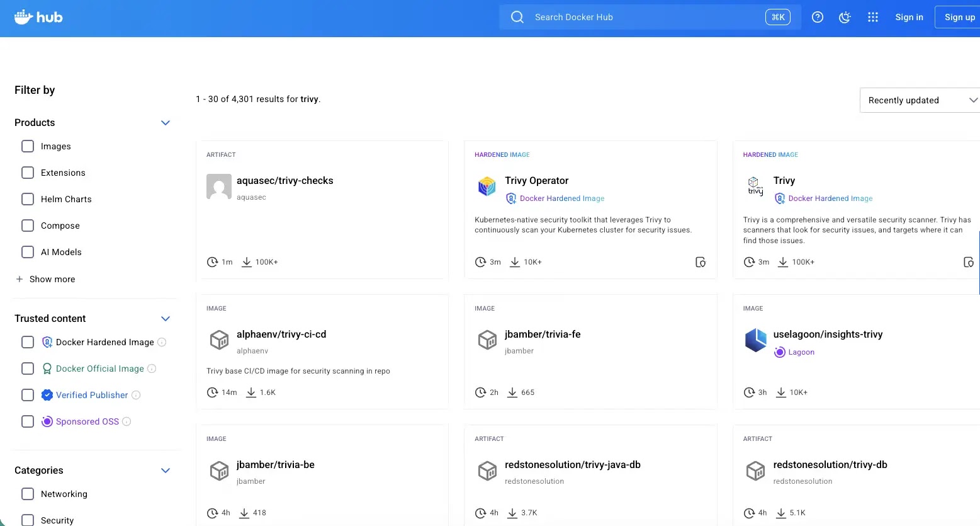Screen dimensions: 980x526
Task: Click the shield scan icon on the Trivy card
Action: click(x=969, y=261)
